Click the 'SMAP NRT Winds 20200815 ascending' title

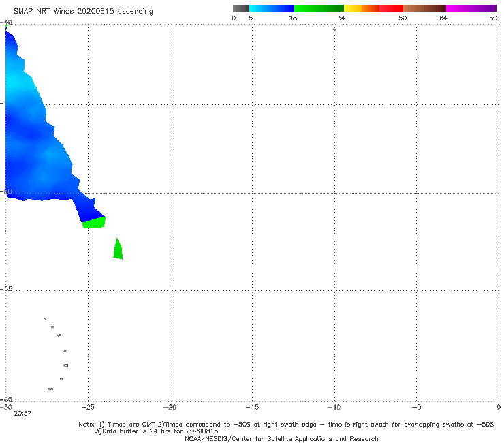[x=83, y=12]
